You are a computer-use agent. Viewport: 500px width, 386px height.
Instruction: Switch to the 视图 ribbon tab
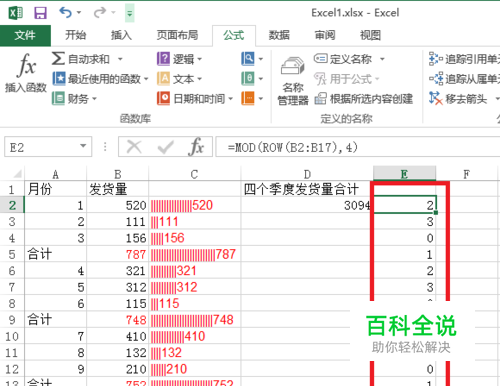pyautogui.click(x=370, y=35)
